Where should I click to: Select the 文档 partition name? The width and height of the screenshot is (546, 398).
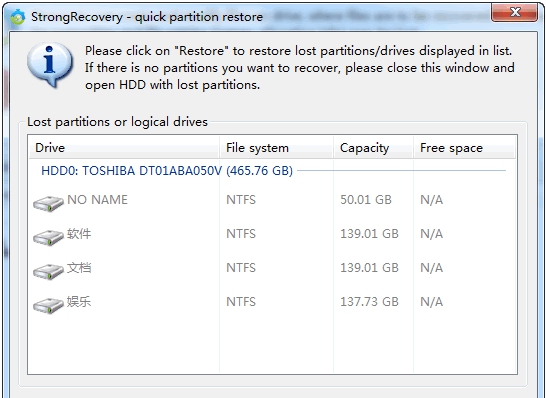point(79,267)
